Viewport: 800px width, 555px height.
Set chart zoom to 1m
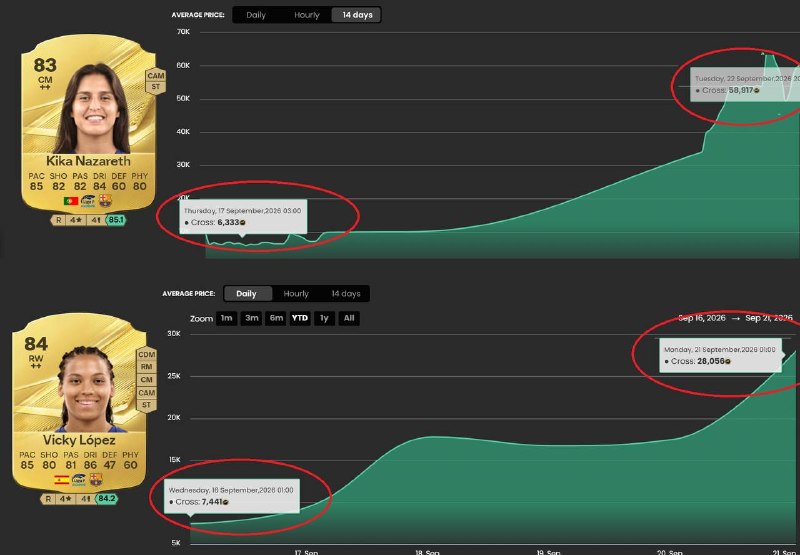(x=227, y=318)
